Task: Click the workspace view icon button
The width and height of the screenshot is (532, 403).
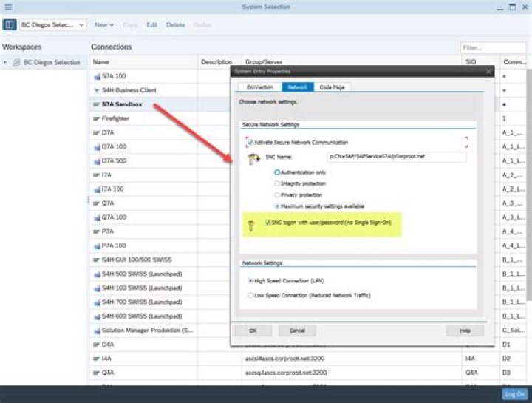Action: click(10, 24)
